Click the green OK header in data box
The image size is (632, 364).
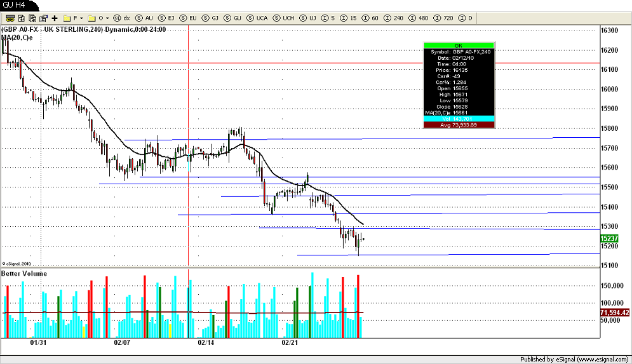[459, 46]
